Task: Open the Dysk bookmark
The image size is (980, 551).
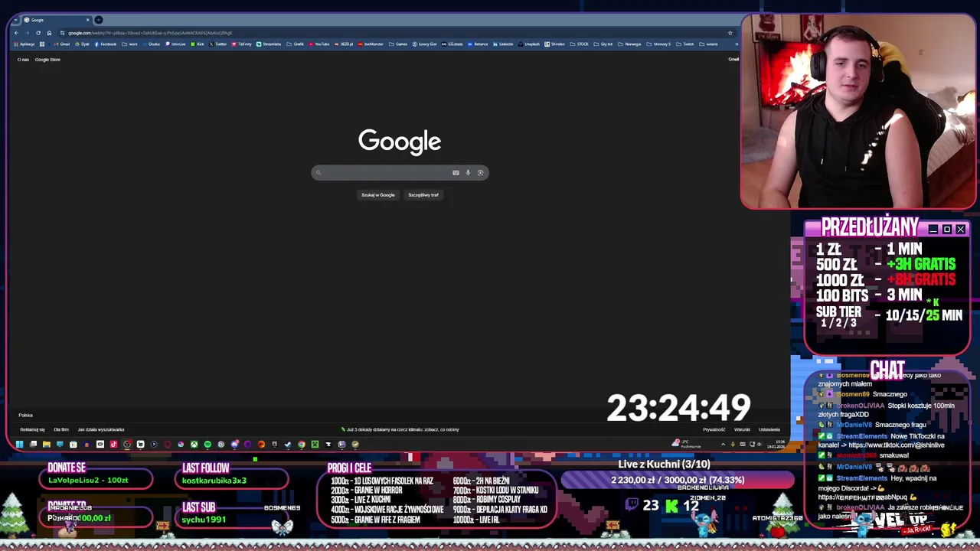Action: (82, 44)
